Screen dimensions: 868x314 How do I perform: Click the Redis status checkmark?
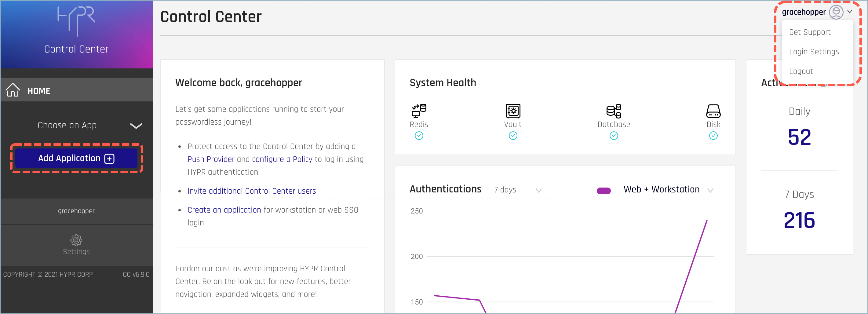coord(419,136)
